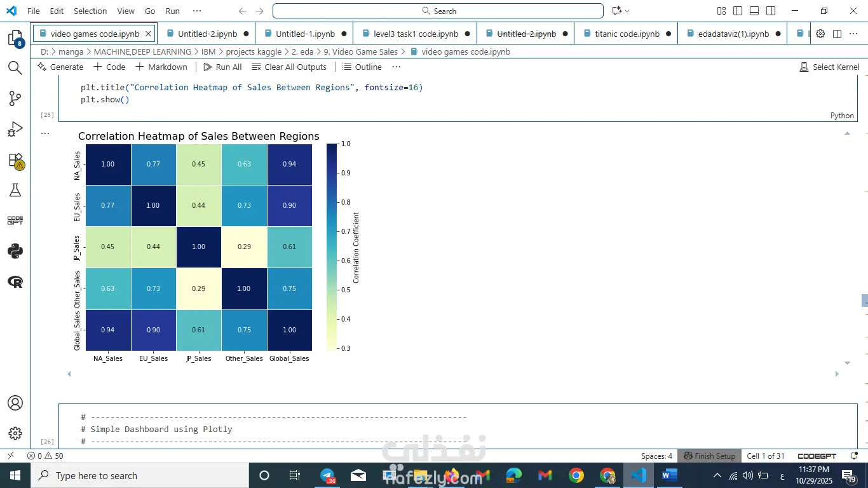Click the output's scroll-down arrow

(847, 363)
